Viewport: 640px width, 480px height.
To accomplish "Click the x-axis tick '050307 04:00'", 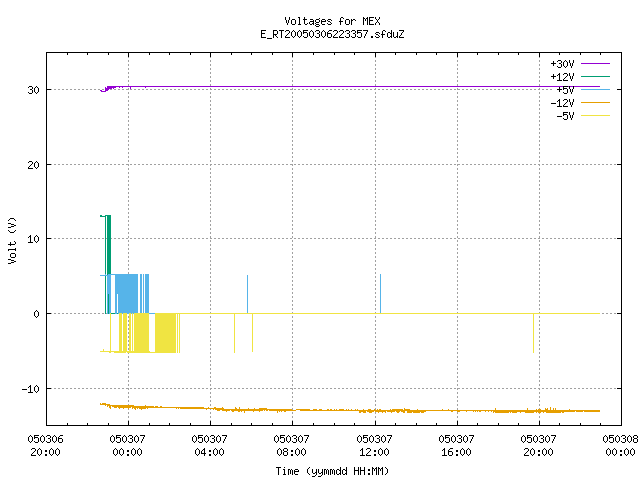I will coord(209,446).
